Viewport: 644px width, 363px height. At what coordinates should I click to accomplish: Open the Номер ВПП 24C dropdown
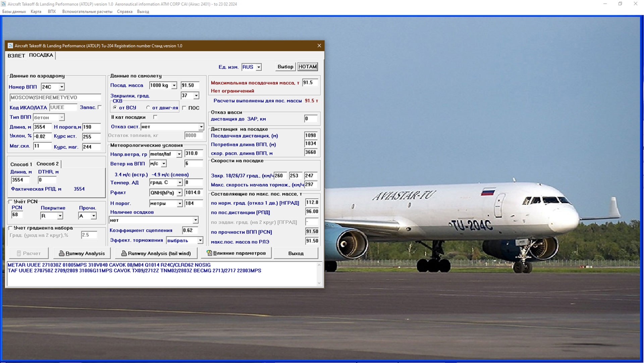[62, 87]
